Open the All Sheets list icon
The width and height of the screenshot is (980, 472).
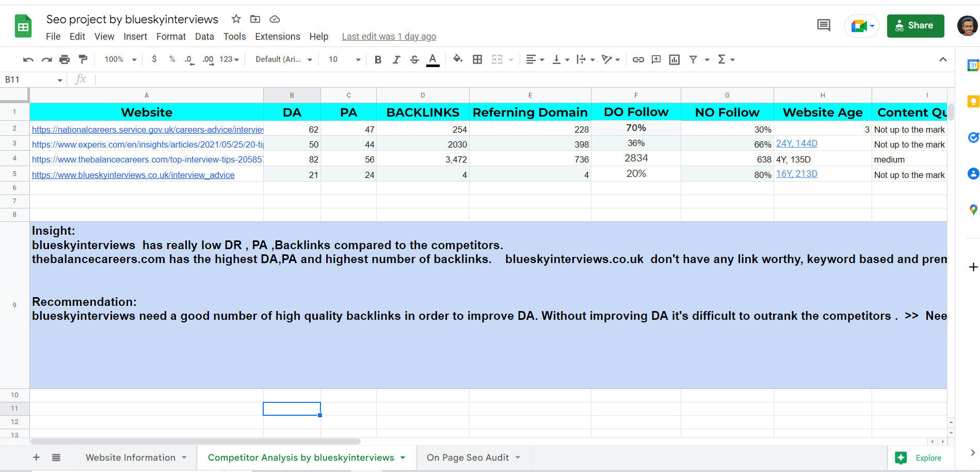click(56, 458)
